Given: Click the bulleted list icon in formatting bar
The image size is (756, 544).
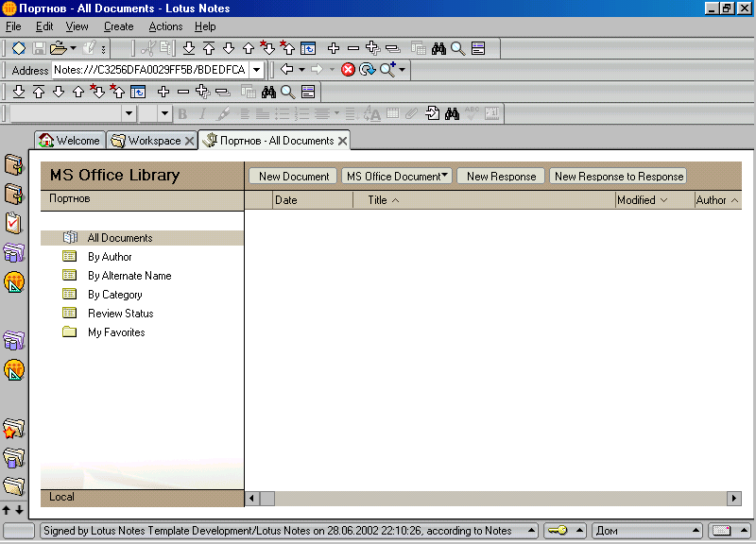Looking at the screenshot, I should 282,113.
